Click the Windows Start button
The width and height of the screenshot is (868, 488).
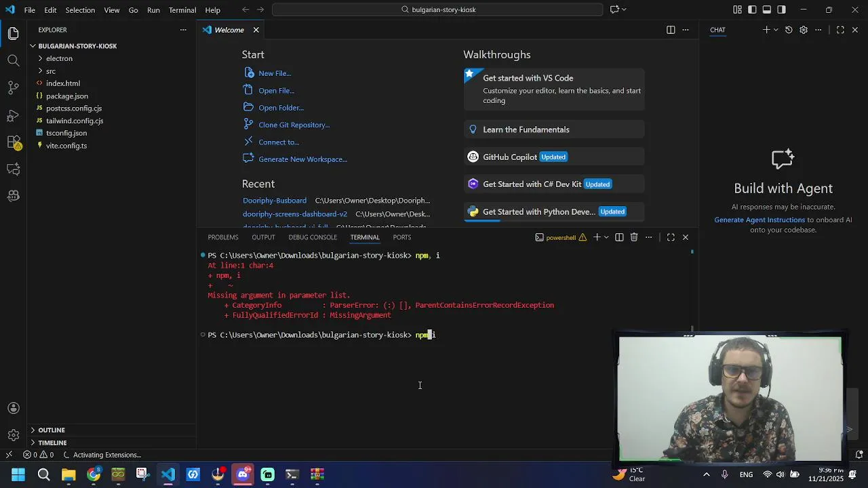(18, 474)
